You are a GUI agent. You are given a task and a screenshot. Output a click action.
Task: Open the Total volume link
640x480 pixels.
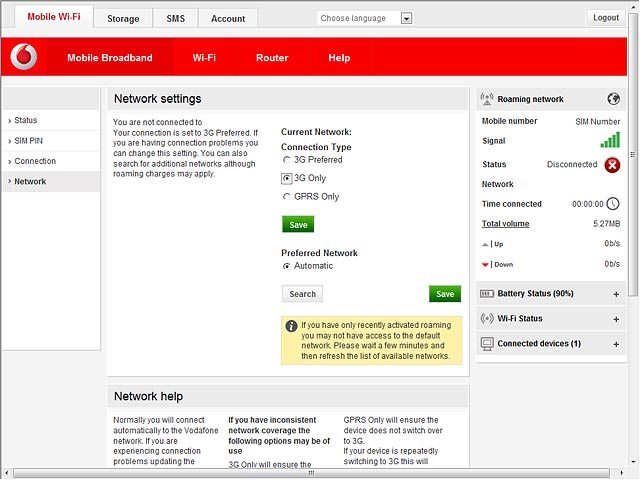(505, 224)
